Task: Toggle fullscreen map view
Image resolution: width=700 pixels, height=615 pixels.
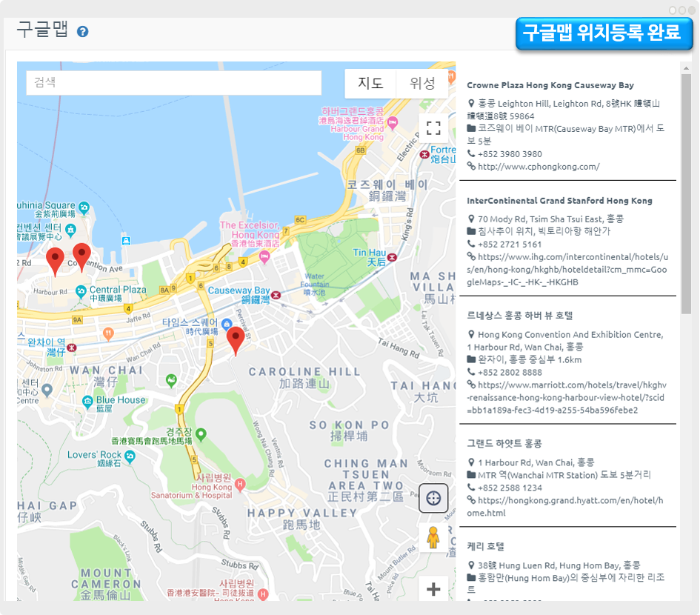Action: [433, 127]
